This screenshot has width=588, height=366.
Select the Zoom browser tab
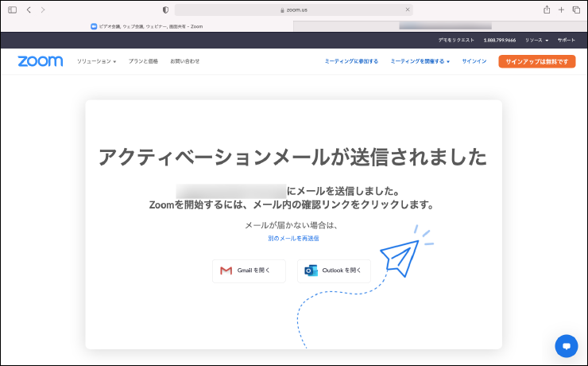(x=147, y=26)
